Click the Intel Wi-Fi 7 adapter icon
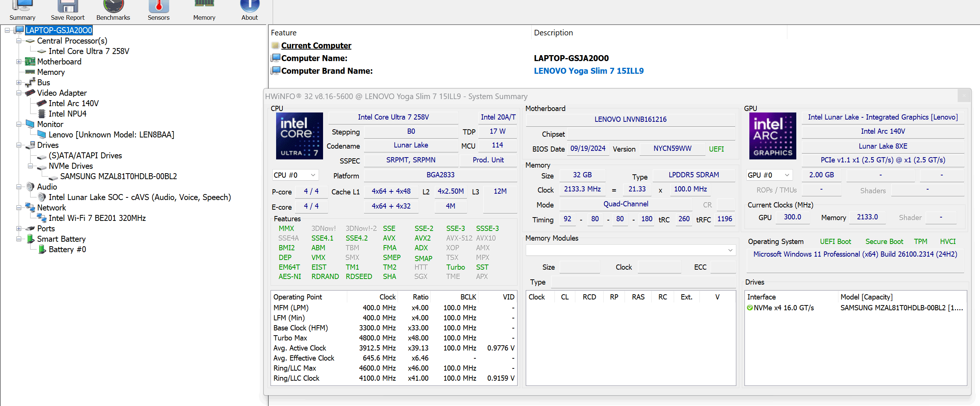 (x=41, y=218)
